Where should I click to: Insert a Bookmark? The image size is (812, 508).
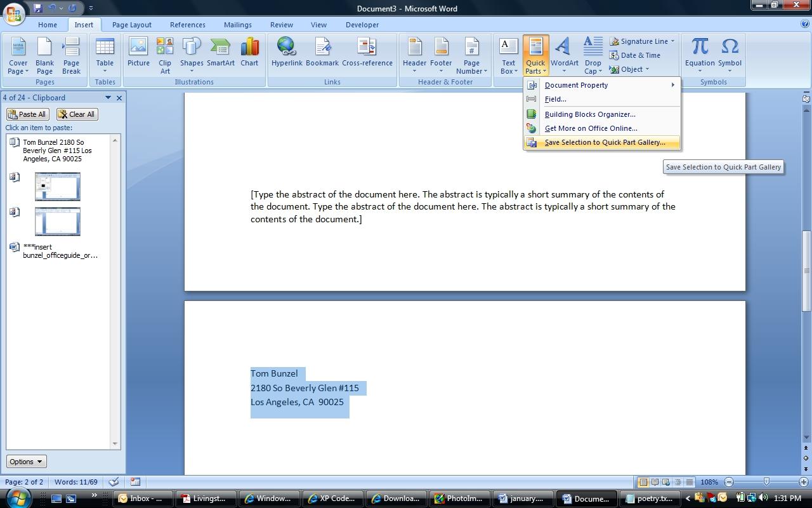tap(322, 54)
